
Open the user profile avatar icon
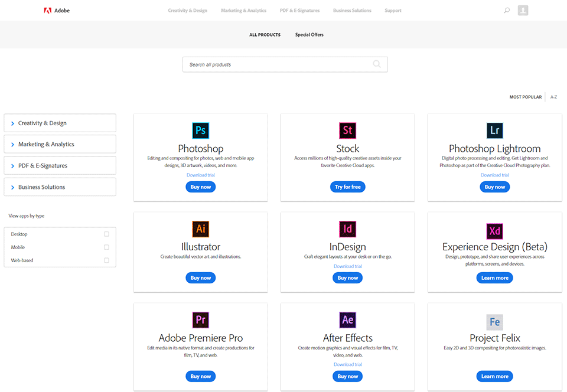pyautogui.click(x=523, y=10)
